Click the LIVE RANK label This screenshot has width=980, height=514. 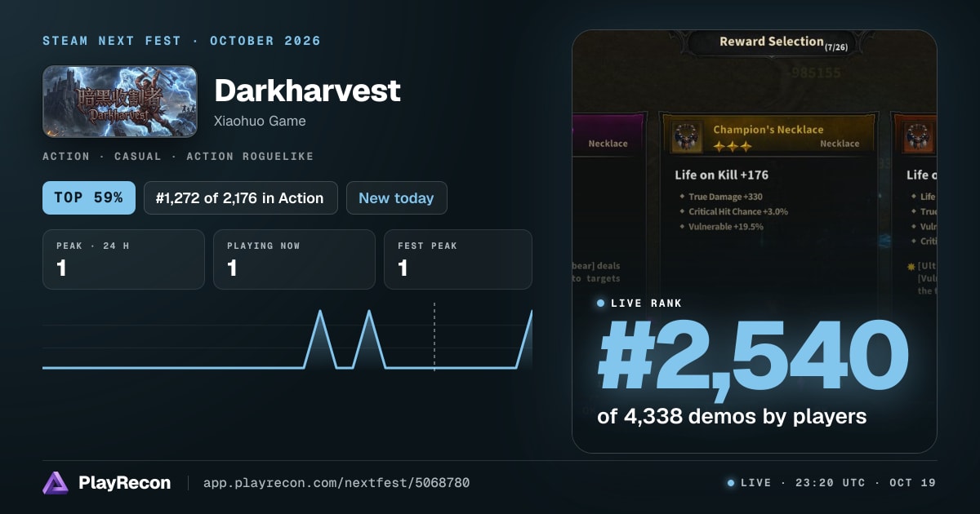coord(646,304)
